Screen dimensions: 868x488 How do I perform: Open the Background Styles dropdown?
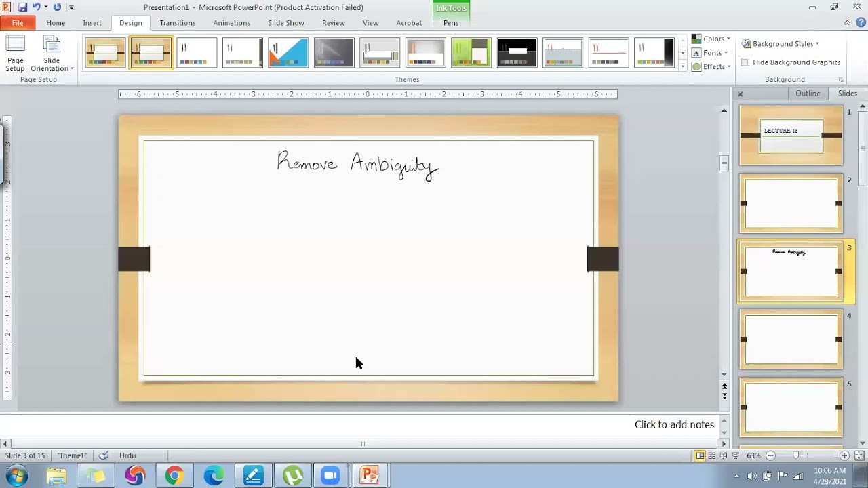click(781, 43)
